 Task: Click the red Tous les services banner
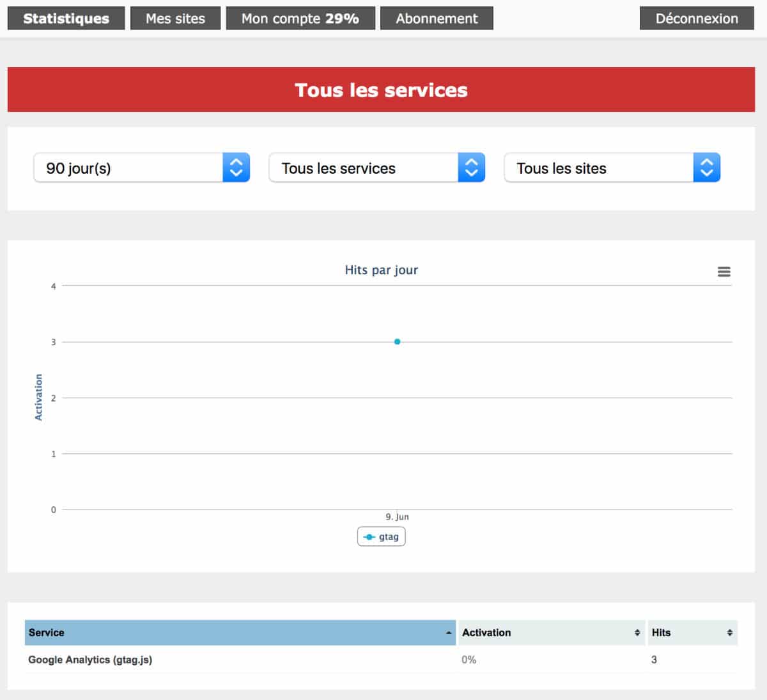pos(381,90)
